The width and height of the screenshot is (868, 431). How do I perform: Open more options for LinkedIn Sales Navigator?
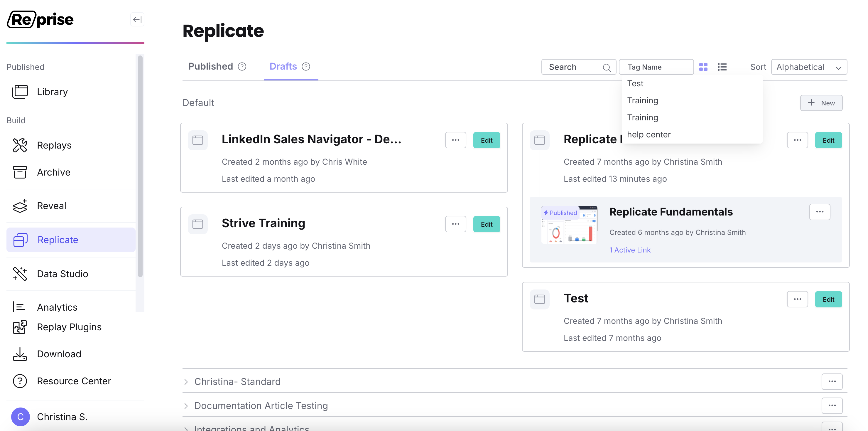455,140
